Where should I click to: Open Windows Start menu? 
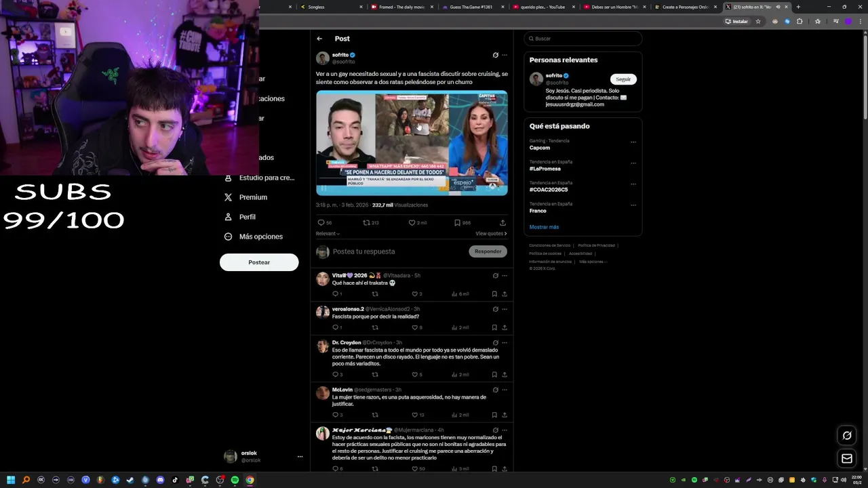11,480
